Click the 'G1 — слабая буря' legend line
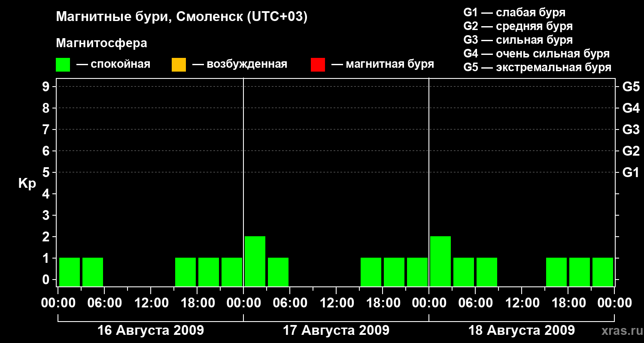The height and width of the screenshot is (343, 644). [x=514, y=12]
